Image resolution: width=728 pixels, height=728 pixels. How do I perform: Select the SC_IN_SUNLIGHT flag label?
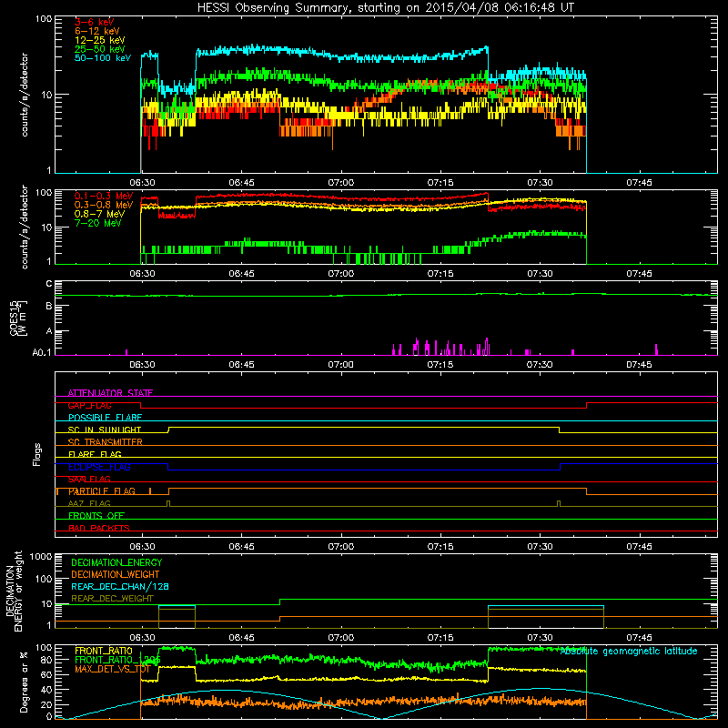pyautogui.click(x=105, y=430)
